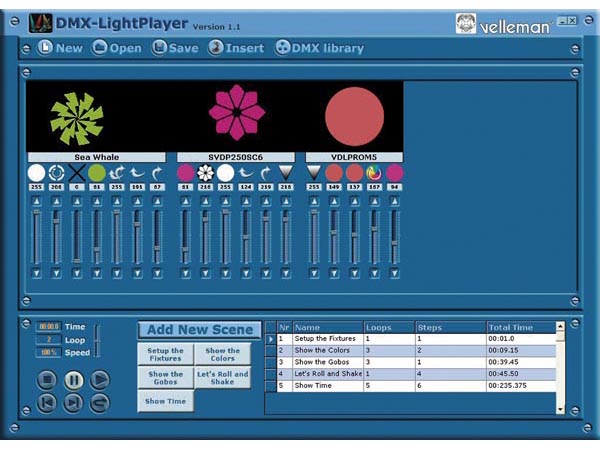The height and width of the screenshot is (450, 600).
Task: Click the Steps column header
Action: (450, 328)
